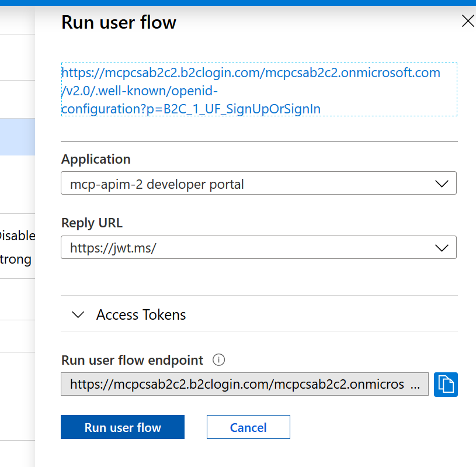Expand the Access Tokens section chevron

point(78,314)
